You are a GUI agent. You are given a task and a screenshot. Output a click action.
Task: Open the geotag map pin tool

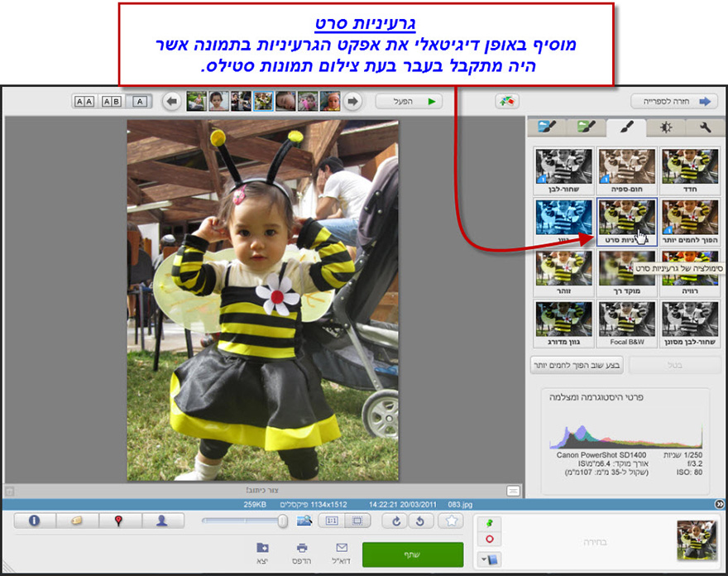tap(117, 521)
